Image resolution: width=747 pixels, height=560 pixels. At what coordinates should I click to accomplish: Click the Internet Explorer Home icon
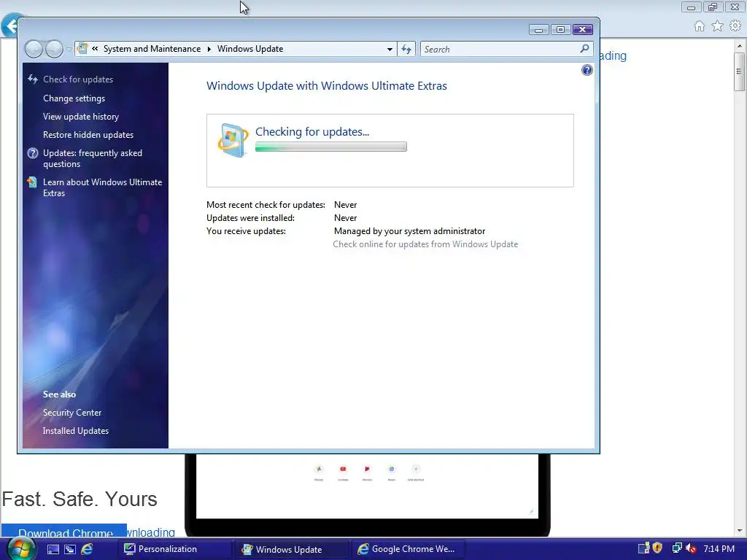(x=700, y=26)
